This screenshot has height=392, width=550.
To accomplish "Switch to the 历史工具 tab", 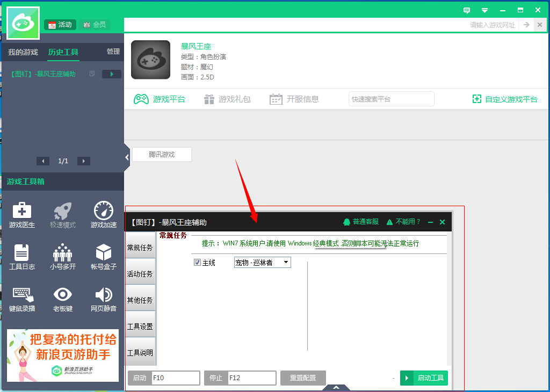I will click(63, 52).
